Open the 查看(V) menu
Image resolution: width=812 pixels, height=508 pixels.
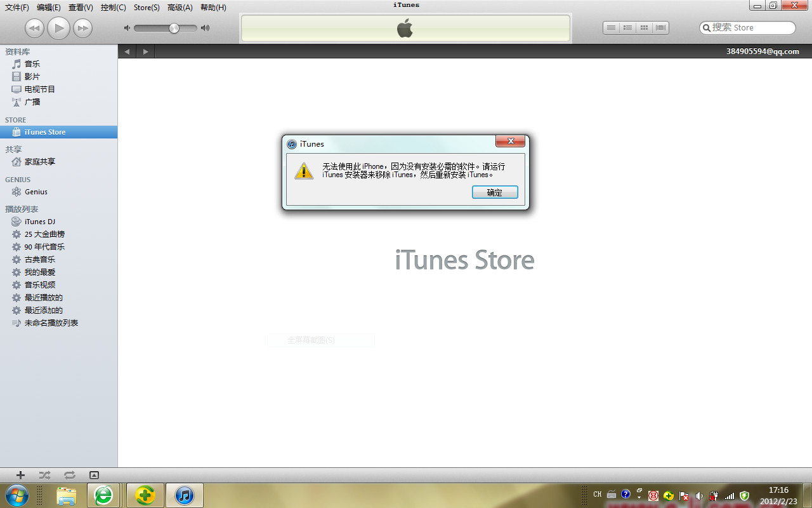[x=81, y=8]
